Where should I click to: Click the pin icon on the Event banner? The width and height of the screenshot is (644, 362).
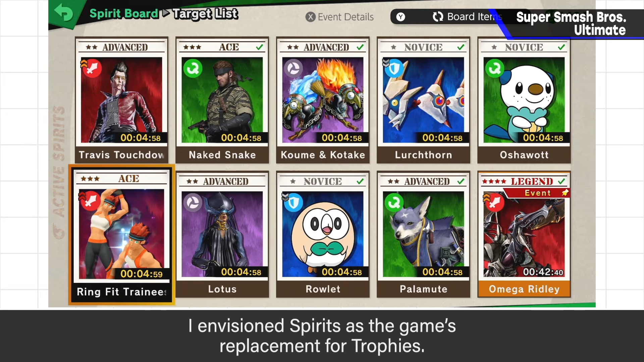coord(565,192)
